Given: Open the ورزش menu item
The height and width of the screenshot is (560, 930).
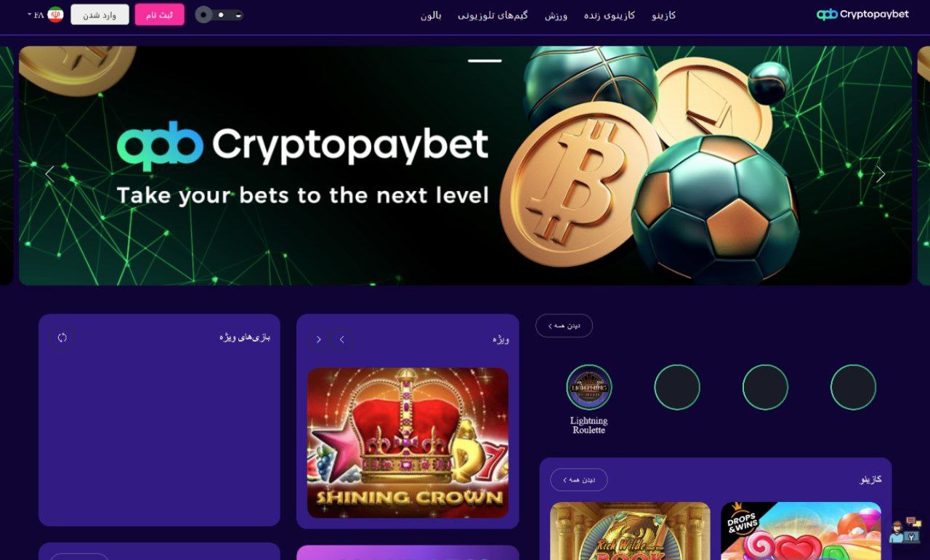Looking at the screenshot, I should [556, 15].
